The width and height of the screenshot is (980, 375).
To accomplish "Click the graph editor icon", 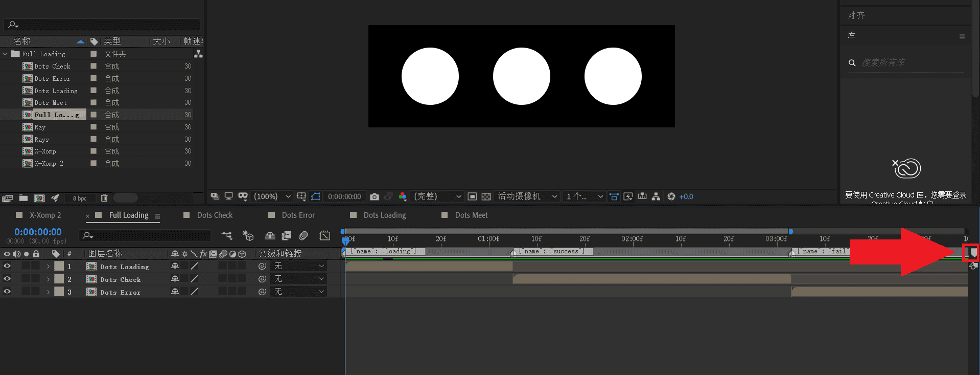I will [325, 235].
